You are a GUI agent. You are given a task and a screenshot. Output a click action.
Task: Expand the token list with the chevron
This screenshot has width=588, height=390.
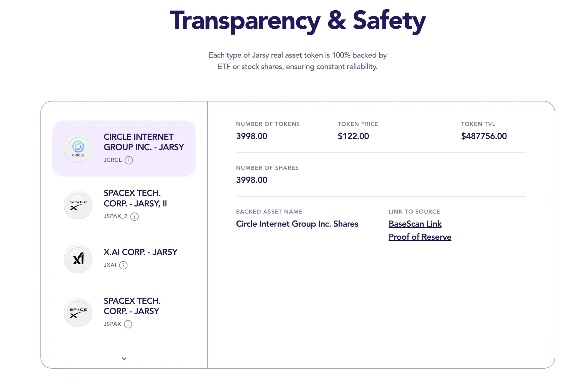coord(124,359)
